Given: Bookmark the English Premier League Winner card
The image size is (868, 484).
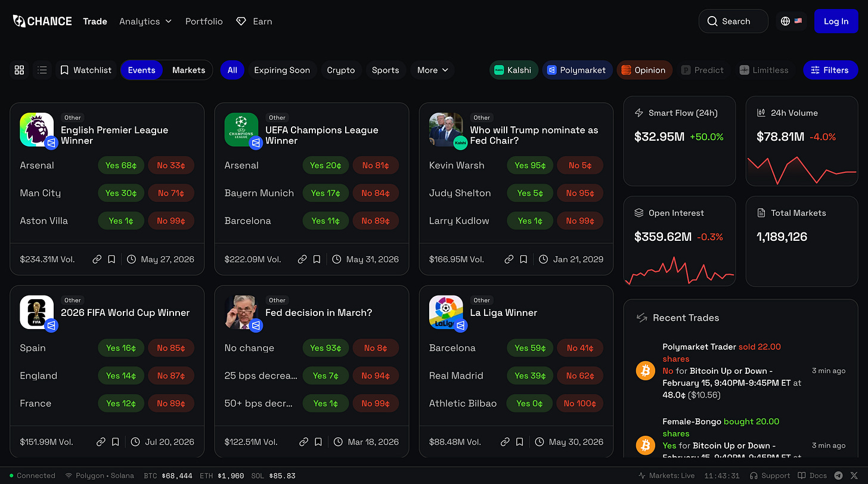Looking at the screenshot, I should point(111,259).
